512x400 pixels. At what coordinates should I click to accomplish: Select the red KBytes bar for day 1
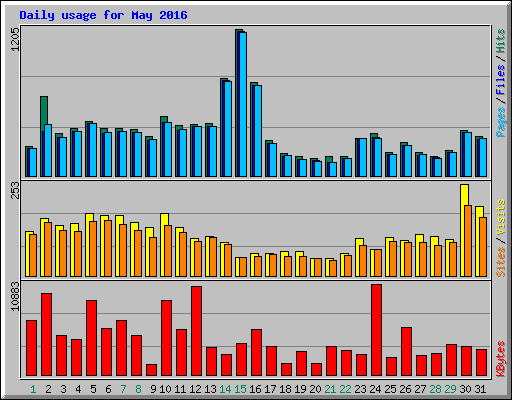tap(32, 348)
